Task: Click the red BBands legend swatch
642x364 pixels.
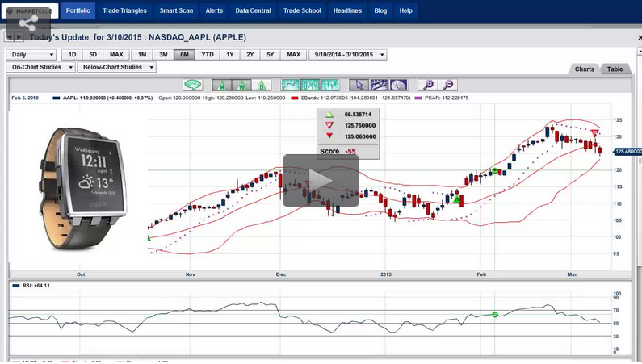Action: (x=295, y=98)
